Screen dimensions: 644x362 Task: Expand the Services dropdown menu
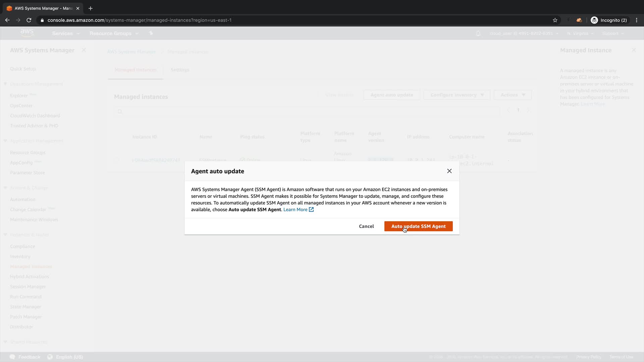66,34
